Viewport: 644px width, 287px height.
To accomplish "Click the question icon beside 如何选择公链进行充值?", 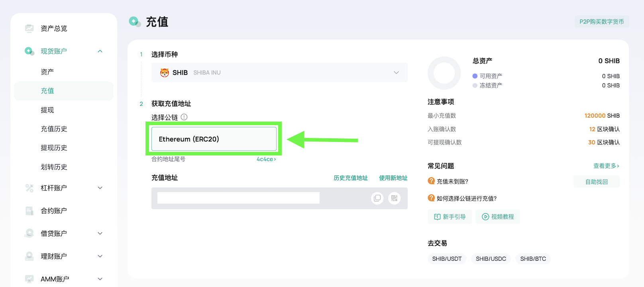I will click(431, 198).
